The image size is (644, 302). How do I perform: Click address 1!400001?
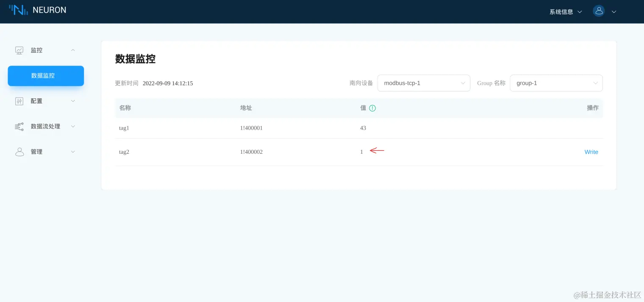point(251,128)
